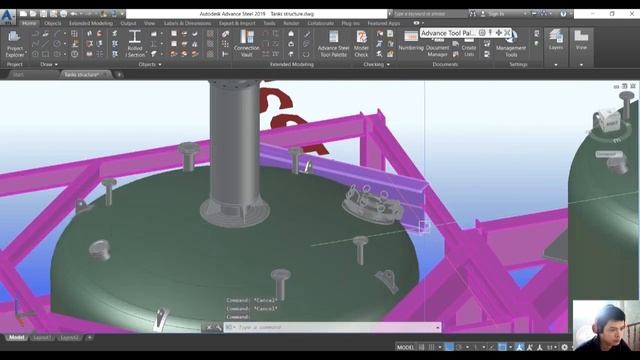
Task: Add a new drawing tab with plus
Action: [119, 75]
